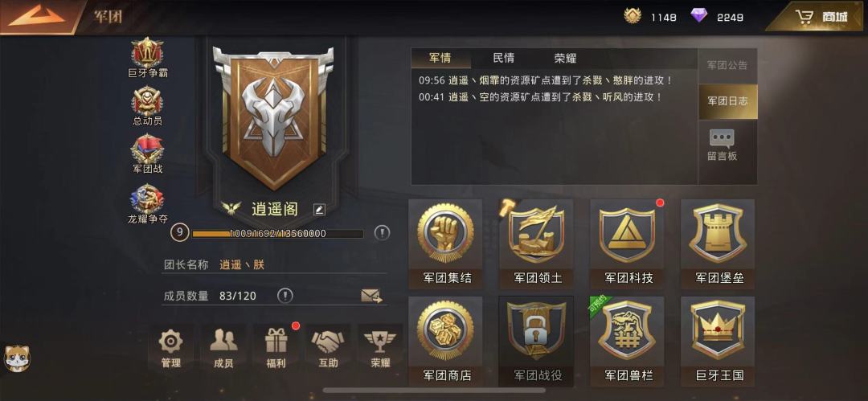This screenshot has height=401, width=868.
Task: Switch to the 民情 tab
Action: pos(503,58)
